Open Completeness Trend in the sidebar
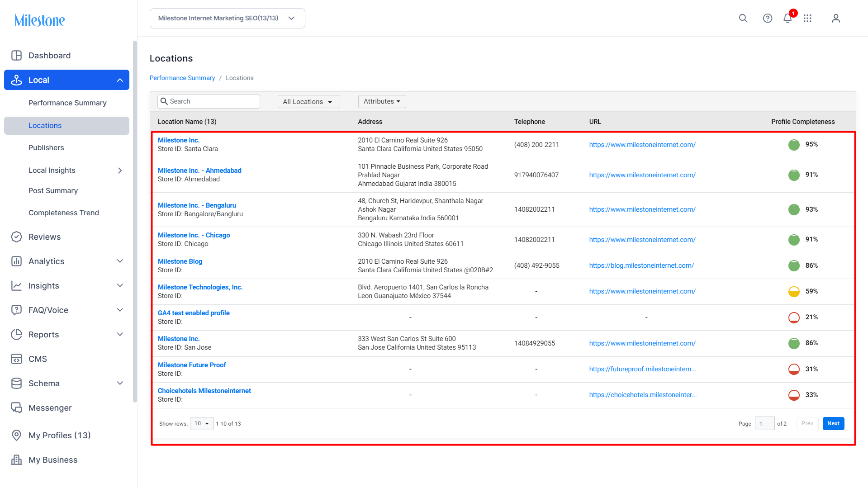 (x=64, y=213)
